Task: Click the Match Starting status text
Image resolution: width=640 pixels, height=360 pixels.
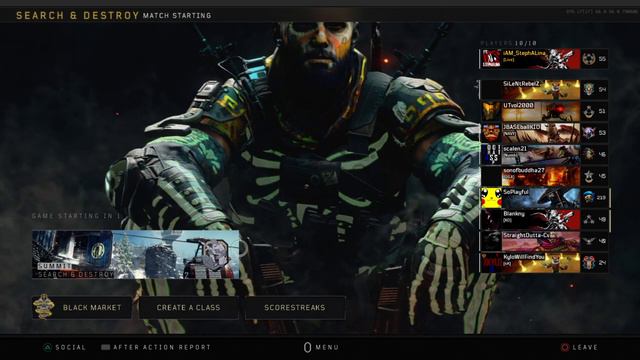Action: pyautogui.click(x=177, y=16)
